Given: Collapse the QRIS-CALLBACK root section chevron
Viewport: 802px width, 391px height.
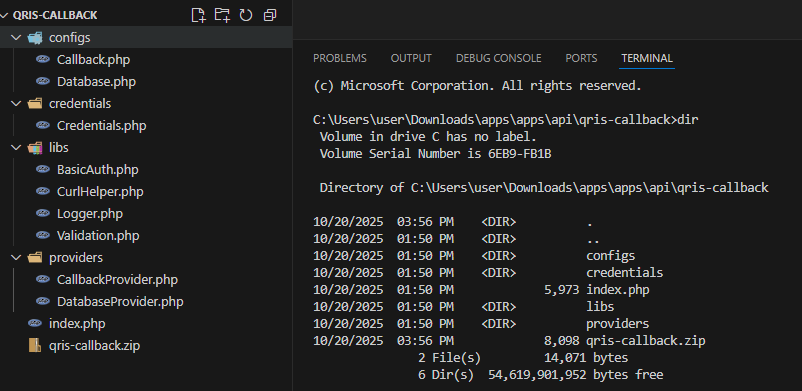Looking at the screenshot, I should [6, 15].
